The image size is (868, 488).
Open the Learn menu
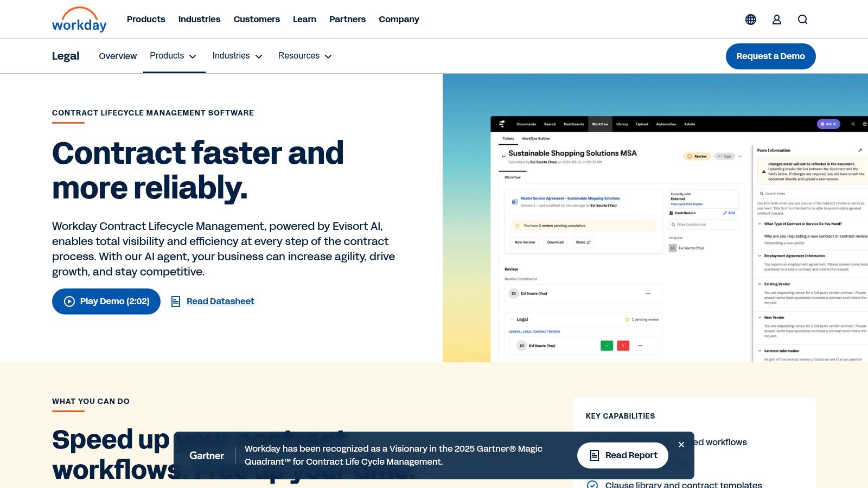click(304, 20)
